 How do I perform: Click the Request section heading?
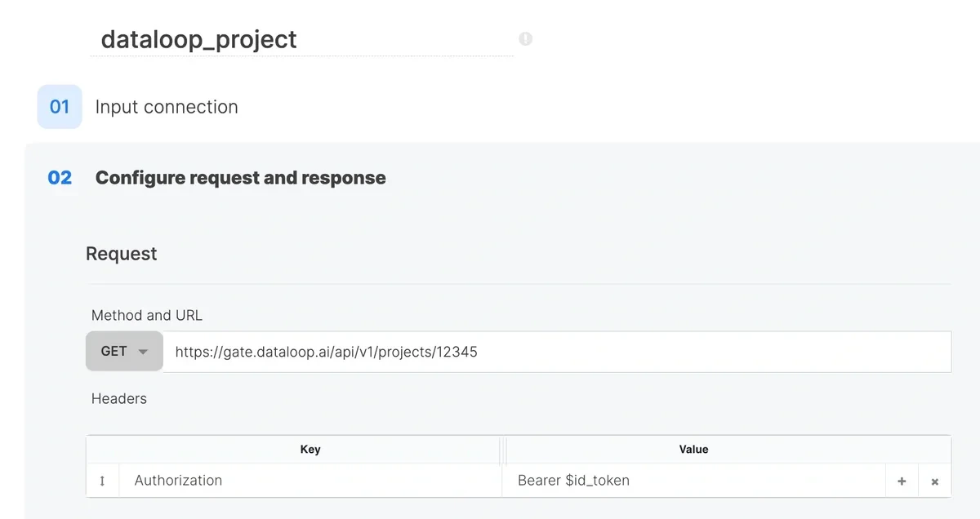coord(121,254)
